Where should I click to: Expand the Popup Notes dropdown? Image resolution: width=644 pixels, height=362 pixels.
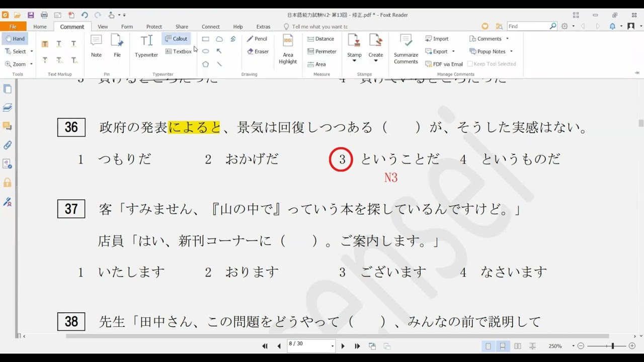pyautogui.click(x=511, y=51)
